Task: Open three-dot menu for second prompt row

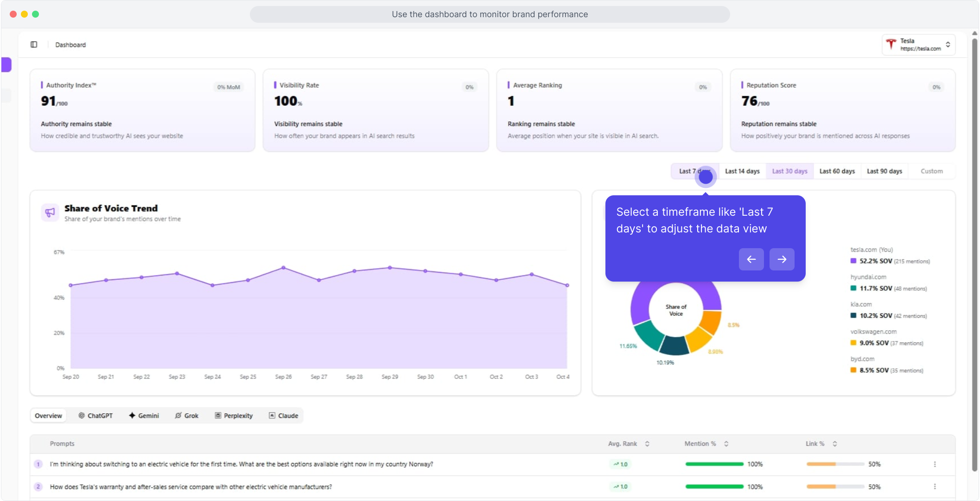Action: click(935, 487)
